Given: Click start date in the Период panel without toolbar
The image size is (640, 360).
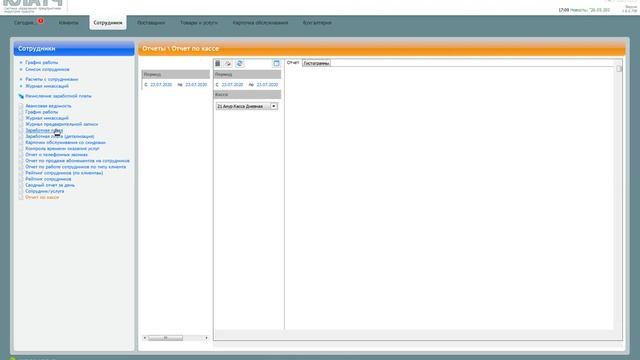Looking at the screenshot, I should 161,85.
